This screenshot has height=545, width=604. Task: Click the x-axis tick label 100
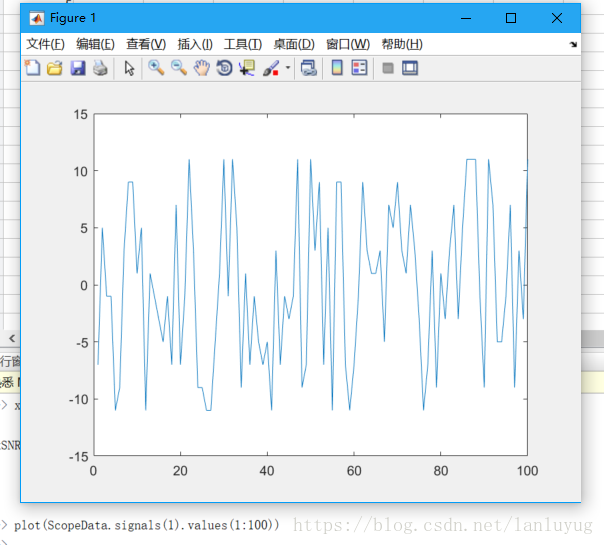coord(527,471)
